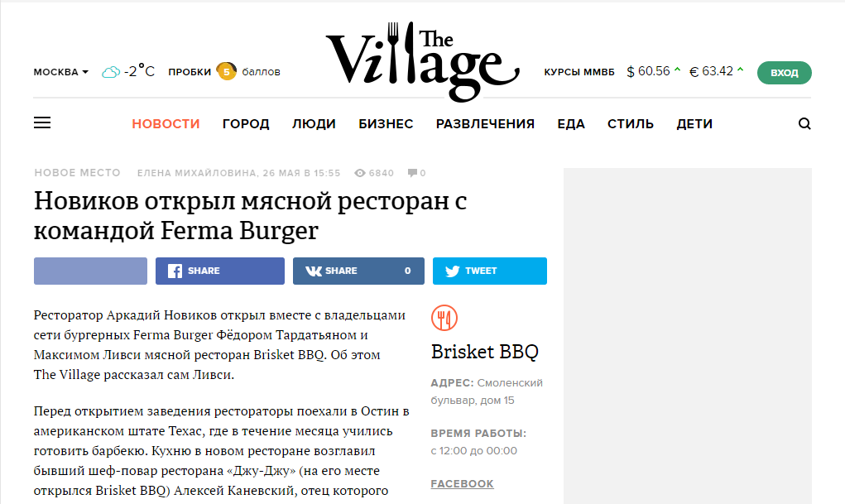
Task: Open the comments bubble icon
Action: 413,173
